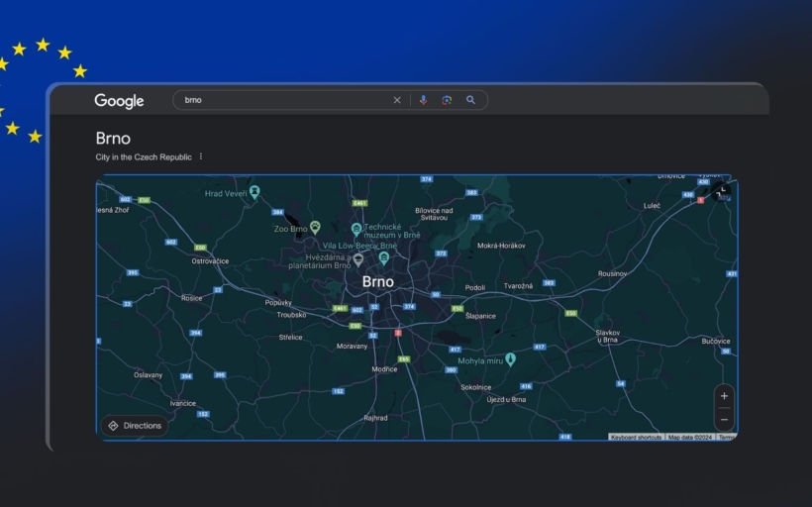Expand the map with top-right corner icon

point(721,190)
